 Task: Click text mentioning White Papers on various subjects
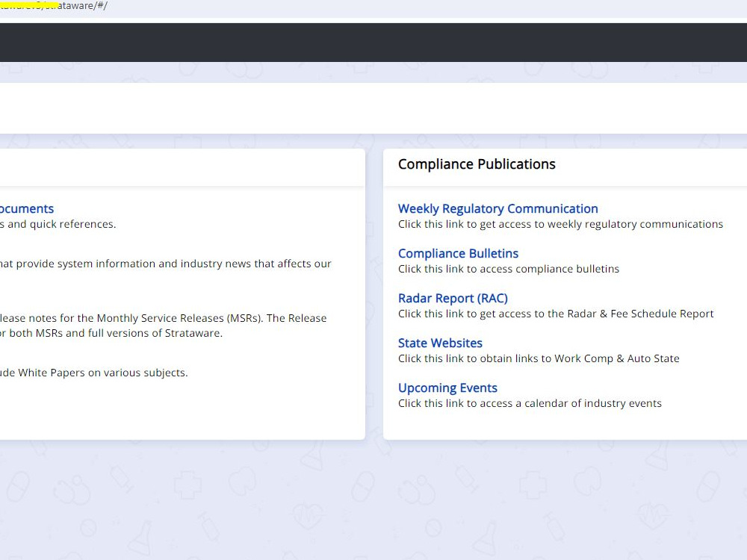coord(94,373)
